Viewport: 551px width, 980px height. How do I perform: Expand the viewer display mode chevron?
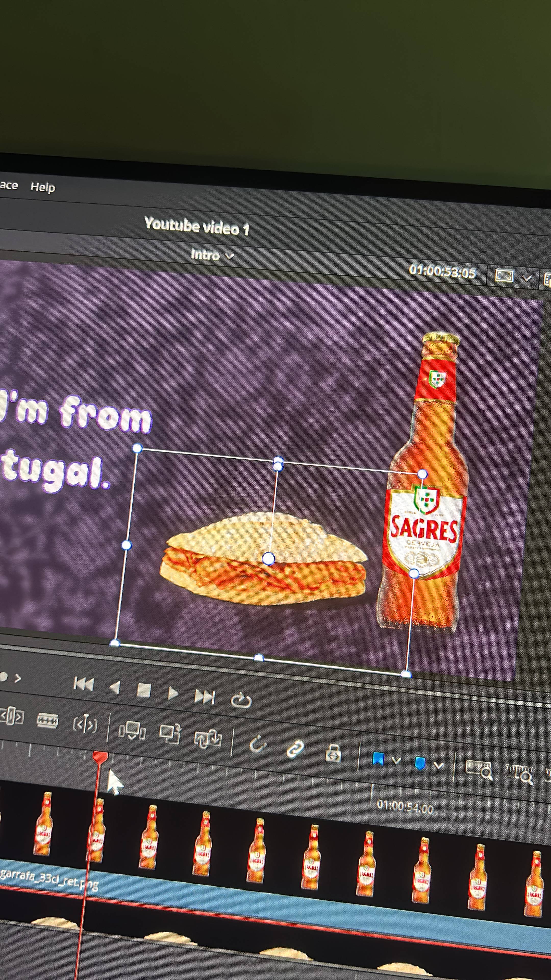click(x=527, y=278)
